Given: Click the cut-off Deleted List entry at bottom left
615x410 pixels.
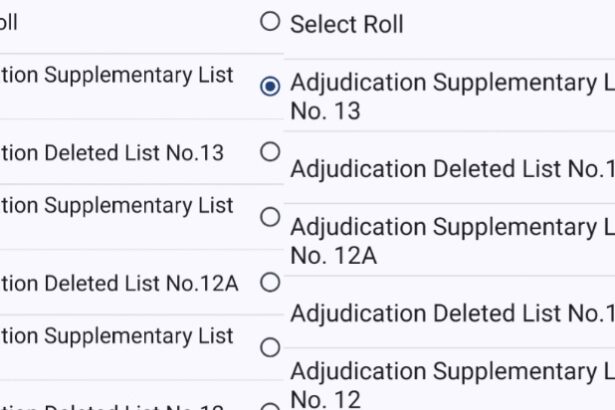Looking at the screenshot, I should point(112,404).
